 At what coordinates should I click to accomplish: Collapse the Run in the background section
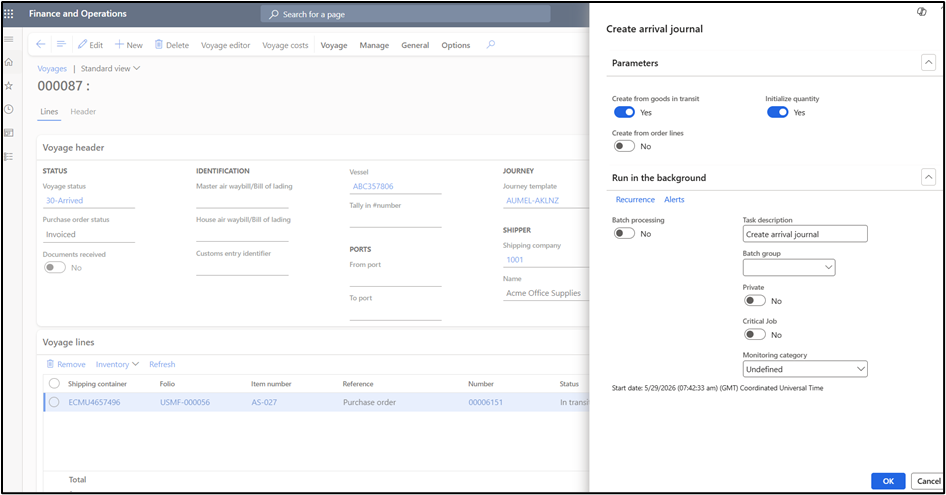click(929, 177)
